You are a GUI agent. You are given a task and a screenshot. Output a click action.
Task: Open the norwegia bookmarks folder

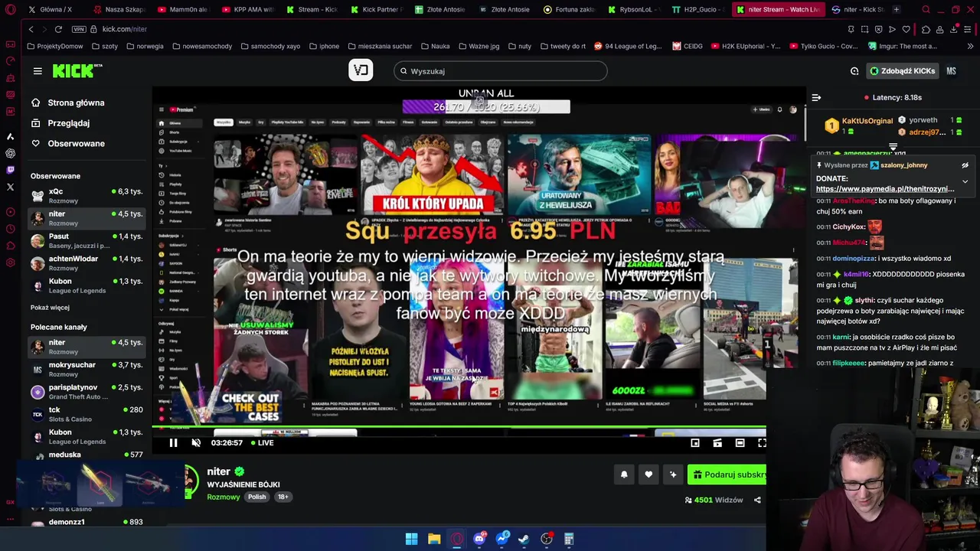pos(145,46)
